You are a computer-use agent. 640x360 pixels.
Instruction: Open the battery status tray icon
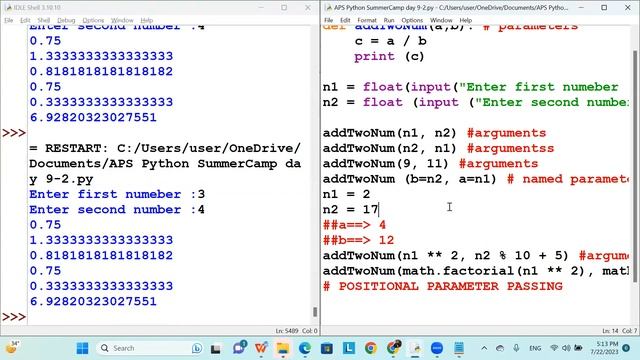578,348
